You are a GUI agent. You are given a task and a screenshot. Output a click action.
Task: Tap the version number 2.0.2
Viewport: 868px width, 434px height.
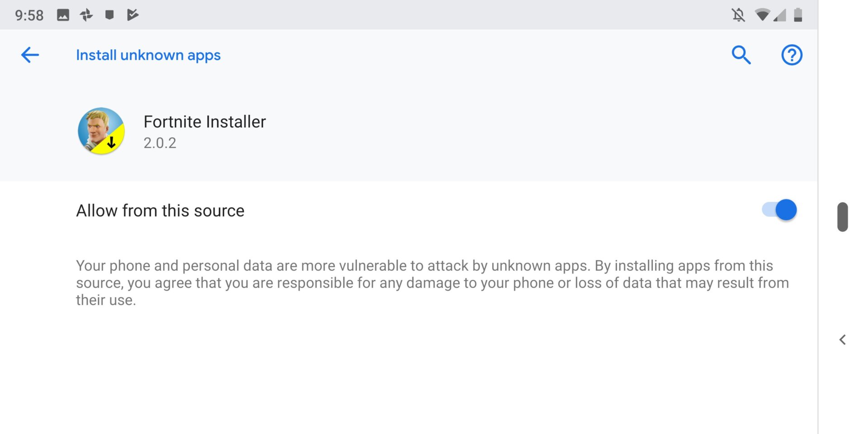click(160, 143)
